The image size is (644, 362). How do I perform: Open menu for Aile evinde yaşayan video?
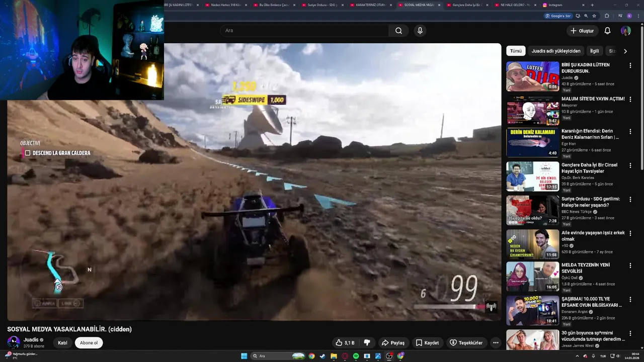pyautogui.click(x=630, y=233)
